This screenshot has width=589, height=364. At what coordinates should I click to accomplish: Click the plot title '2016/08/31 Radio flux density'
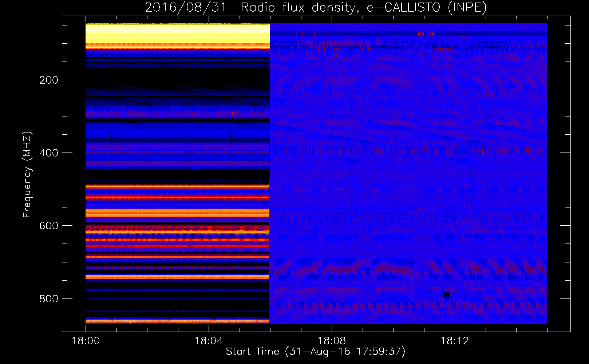point(250,8)
